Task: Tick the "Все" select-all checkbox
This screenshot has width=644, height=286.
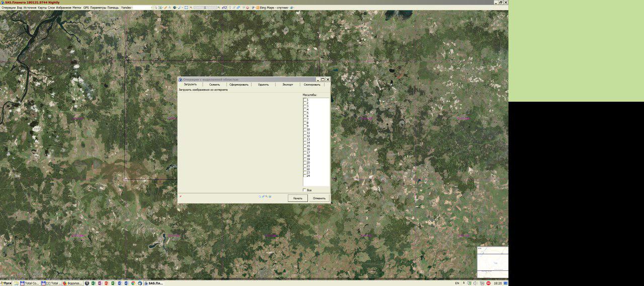Action: [x=305, y=190]
